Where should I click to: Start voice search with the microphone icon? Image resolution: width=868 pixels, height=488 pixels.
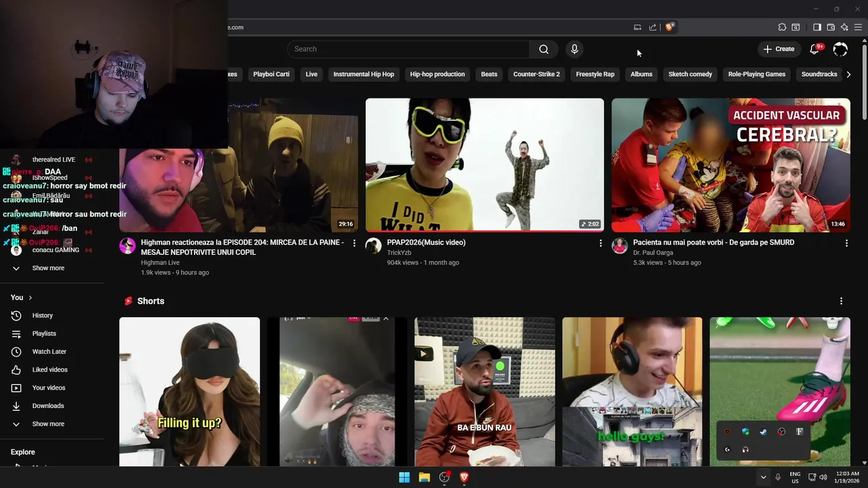tap(574, 49)
